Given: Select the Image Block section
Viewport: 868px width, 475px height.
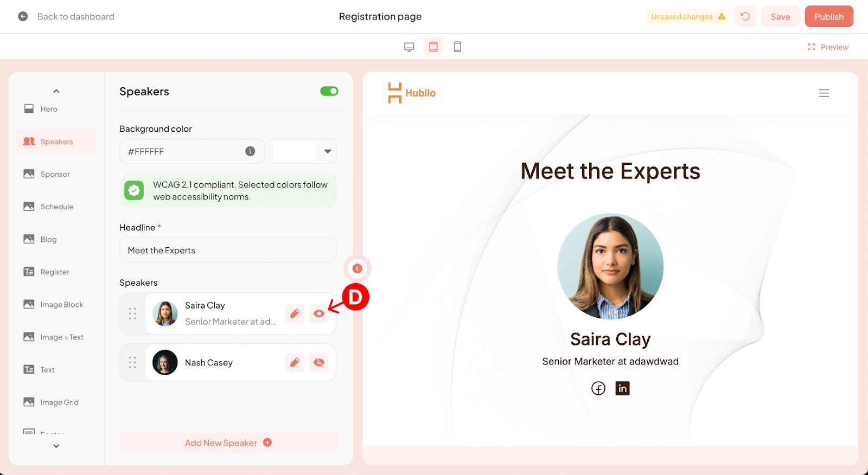Looking at the screenshot, I should (56, 304).
